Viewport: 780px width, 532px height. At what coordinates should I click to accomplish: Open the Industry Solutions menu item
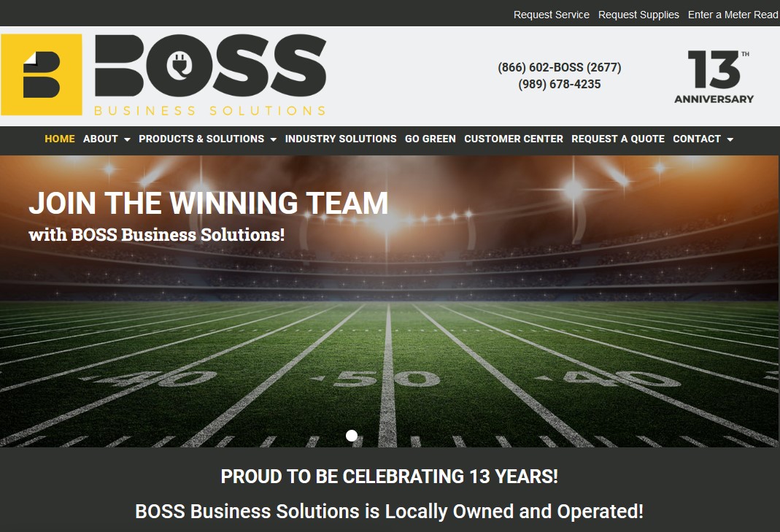(x=341, y=139)
